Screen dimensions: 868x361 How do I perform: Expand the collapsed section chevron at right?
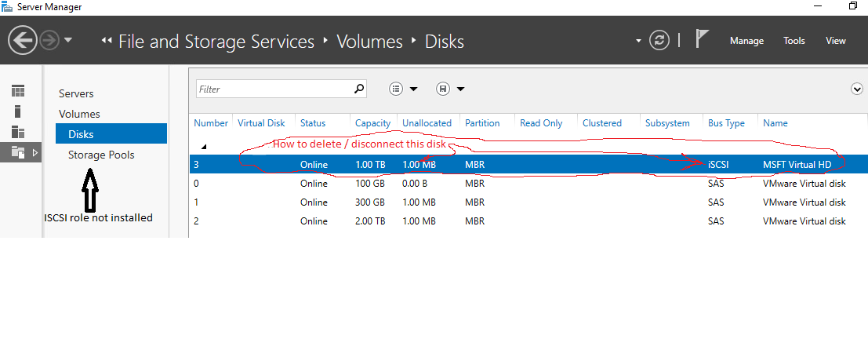(857, 89)
